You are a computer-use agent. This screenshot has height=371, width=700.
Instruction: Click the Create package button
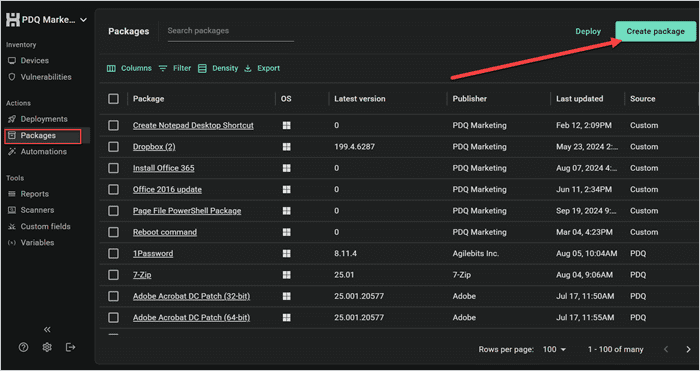coord(655,31)
